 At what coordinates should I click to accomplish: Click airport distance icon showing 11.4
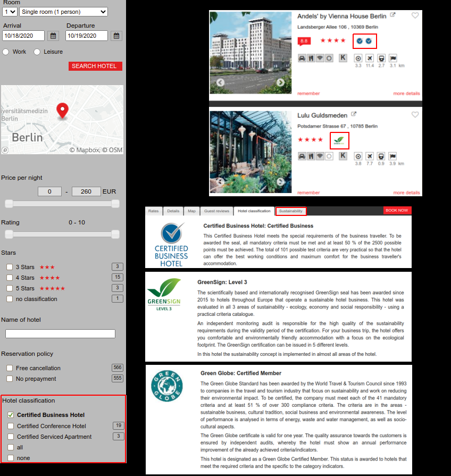click(369, 59)
